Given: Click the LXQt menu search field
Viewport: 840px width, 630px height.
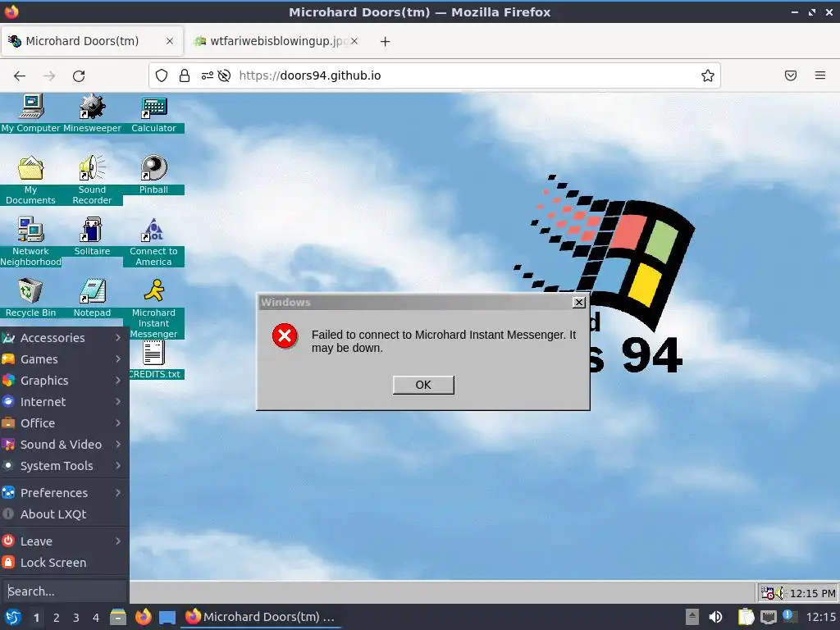Looking at the screenshot, I should click(x=64, y=591).
